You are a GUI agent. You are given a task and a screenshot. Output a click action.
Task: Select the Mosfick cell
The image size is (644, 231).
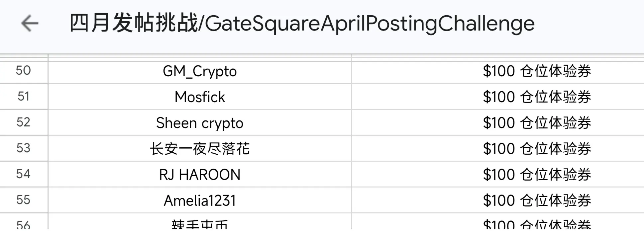click(x=200, y=97)
